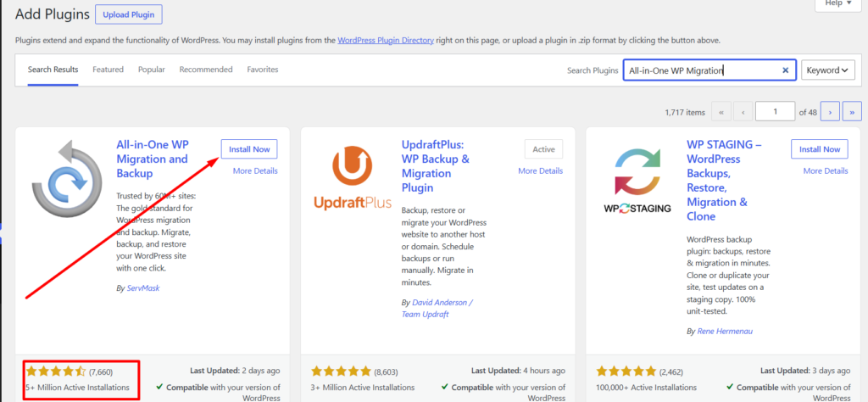
Task: Open the WordPress Plugin Directory link
Action: 386,41
